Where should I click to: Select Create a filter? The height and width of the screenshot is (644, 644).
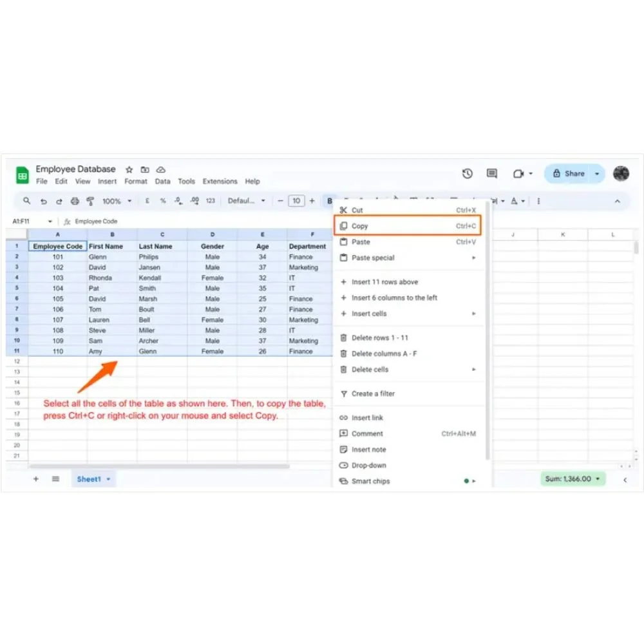(408, 394)
